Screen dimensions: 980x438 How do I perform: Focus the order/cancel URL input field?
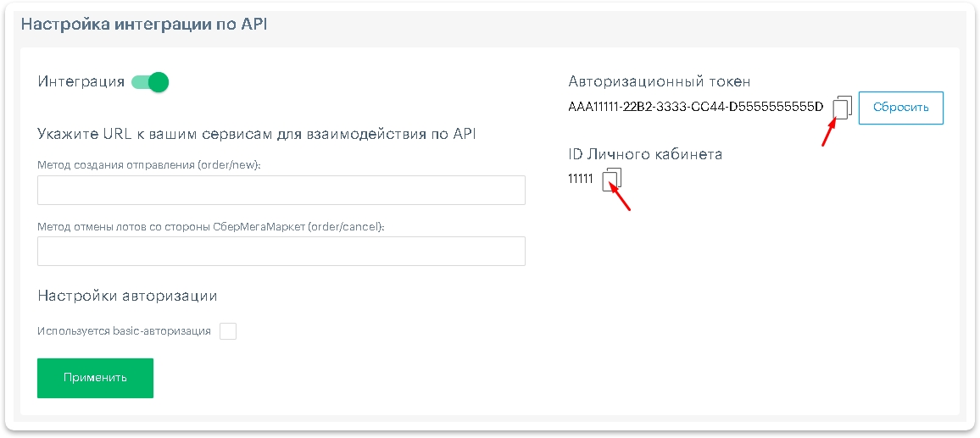click(281, 252)
